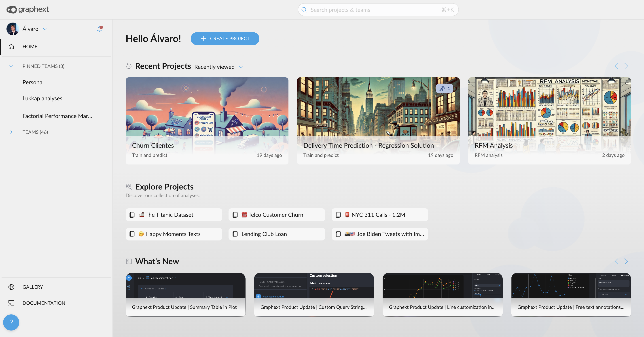Collapse the Pinned Teams section
The height and width of the screenshot is (337, 644).
(11, 66)
